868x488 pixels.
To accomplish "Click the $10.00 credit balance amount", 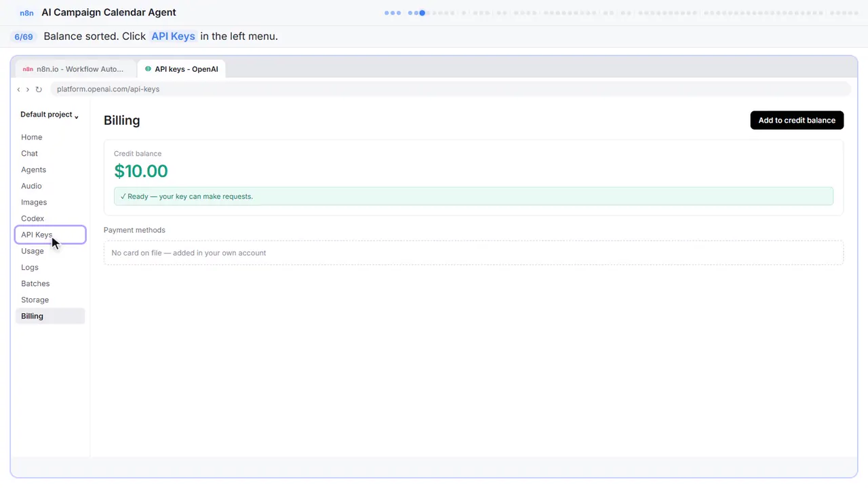I will tap(141, 171).
